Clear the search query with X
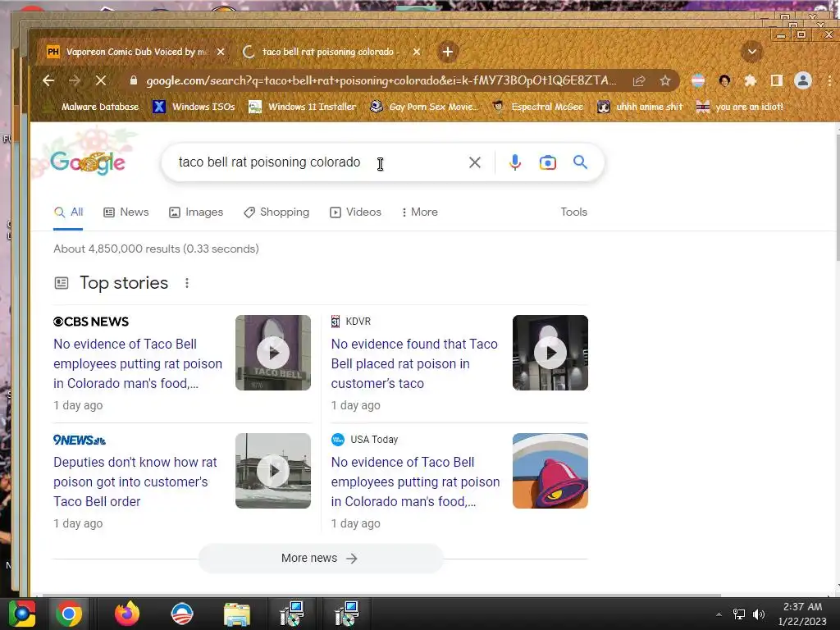The height and width of the screenshot is (630, 840). [475, 162]
